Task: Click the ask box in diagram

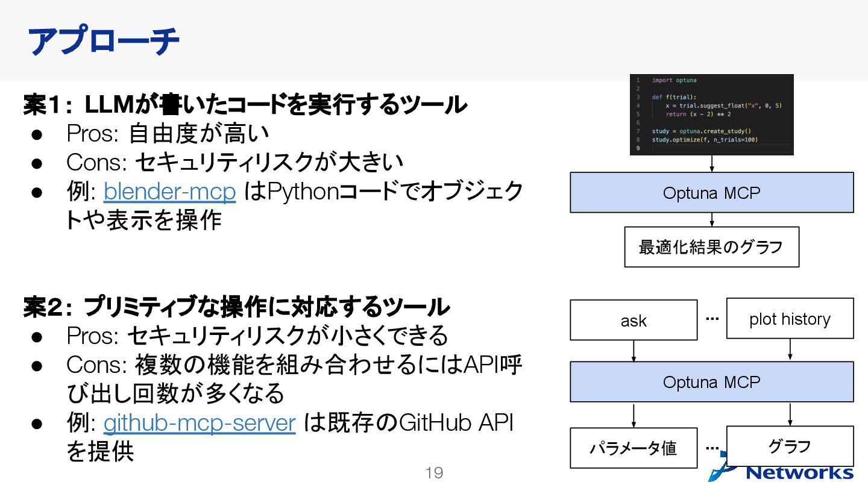Action: pyautogui.click(x=634, y=320)
